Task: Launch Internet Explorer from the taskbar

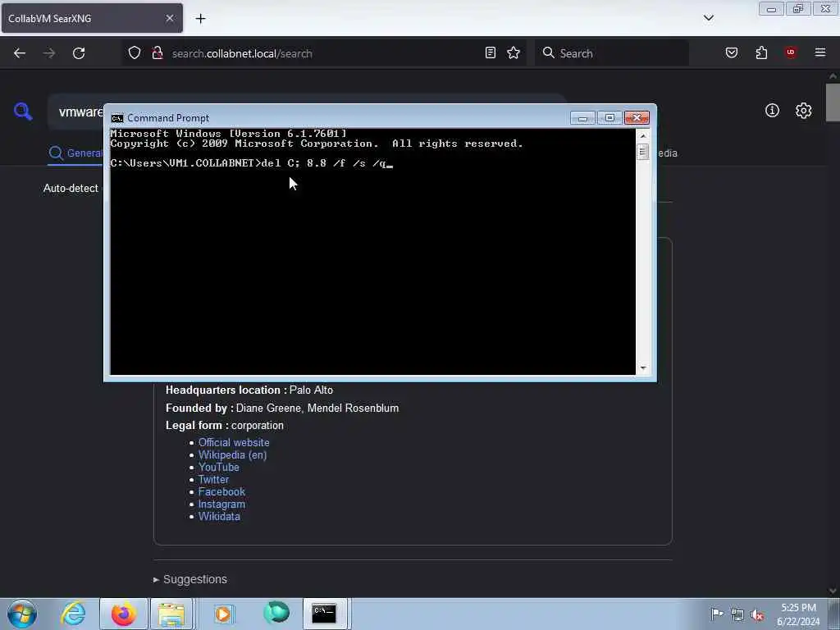Action: (x=73, y=614)
